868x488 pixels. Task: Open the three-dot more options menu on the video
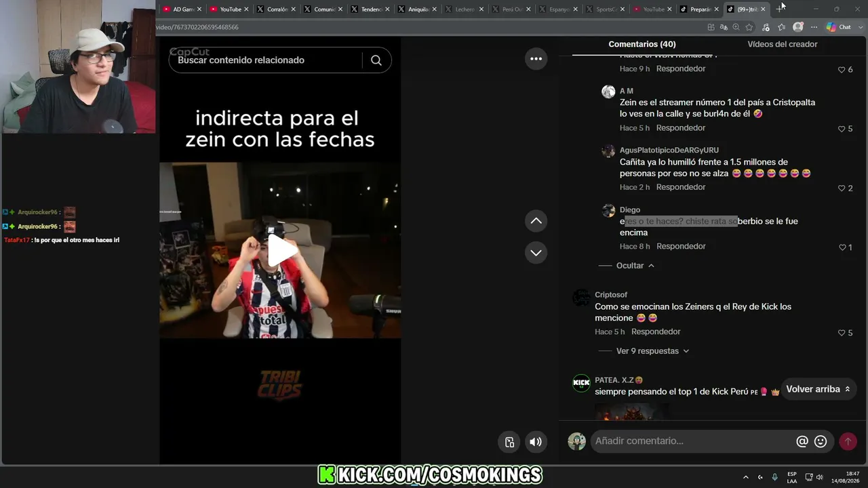[536, 59]
